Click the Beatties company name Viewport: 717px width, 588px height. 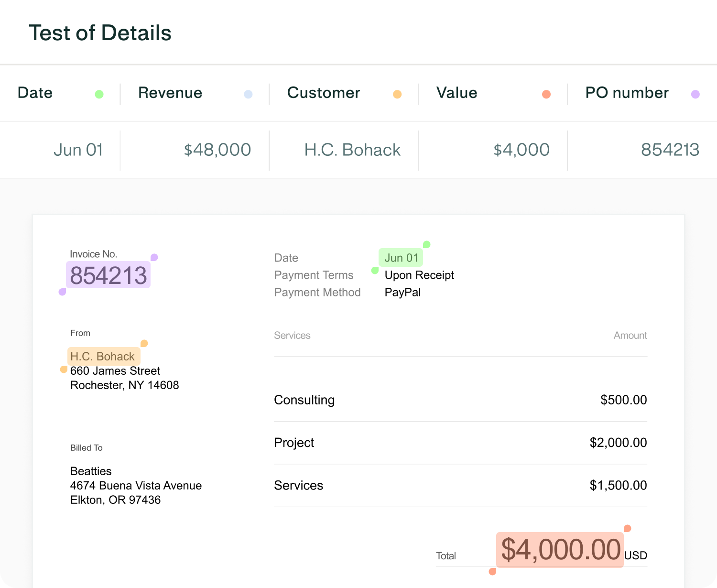coord(91,471)
